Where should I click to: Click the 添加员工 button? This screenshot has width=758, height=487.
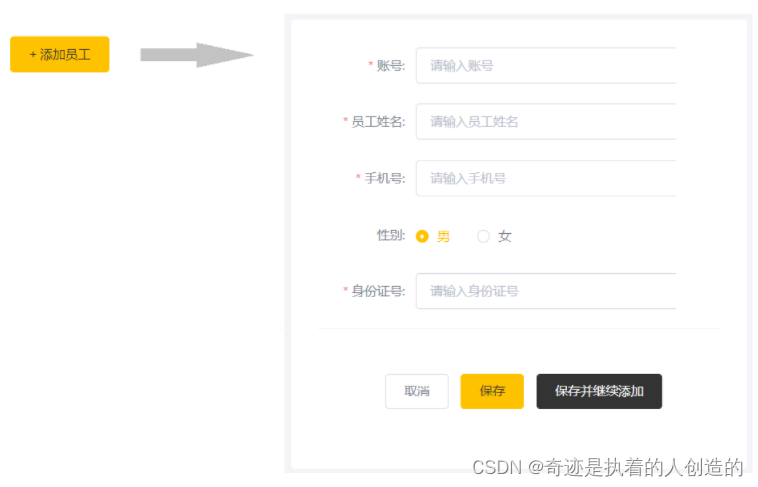[59, 54]
